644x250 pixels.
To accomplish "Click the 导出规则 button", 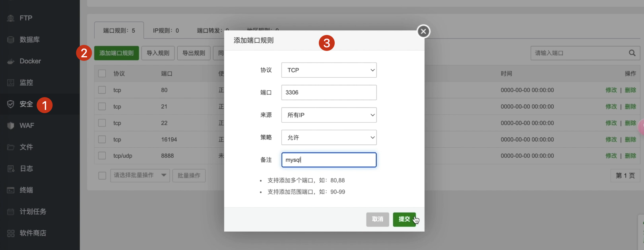I will [194, 53].
